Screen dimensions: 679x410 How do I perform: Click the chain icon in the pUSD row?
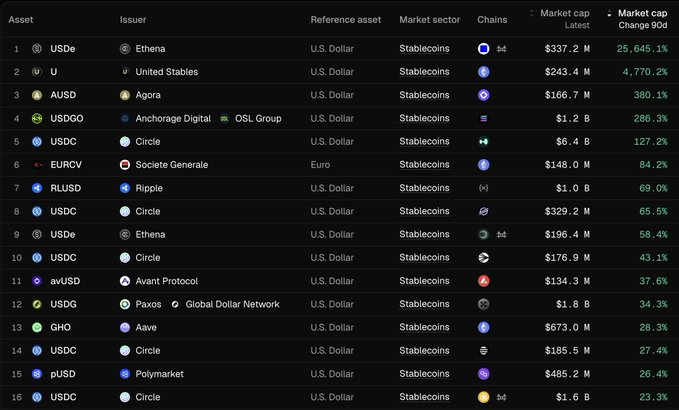pyautogui.click(x=484, y=374)
